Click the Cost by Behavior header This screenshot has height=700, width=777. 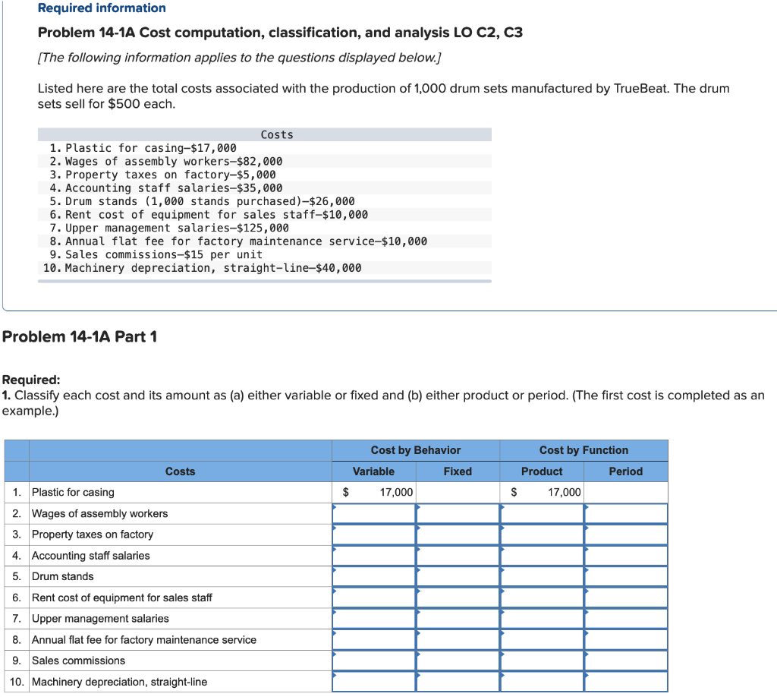(415, 449)
